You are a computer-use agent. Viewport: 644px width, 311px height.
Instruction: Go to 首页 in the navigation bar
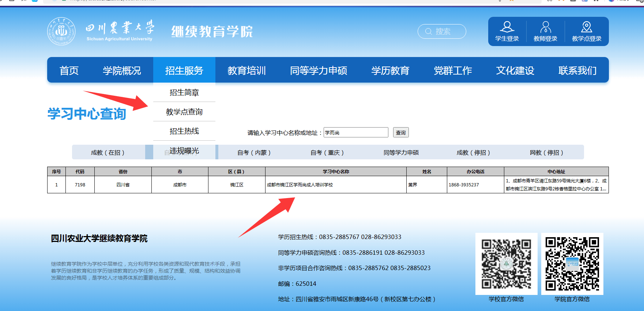[x=69, y=70]
